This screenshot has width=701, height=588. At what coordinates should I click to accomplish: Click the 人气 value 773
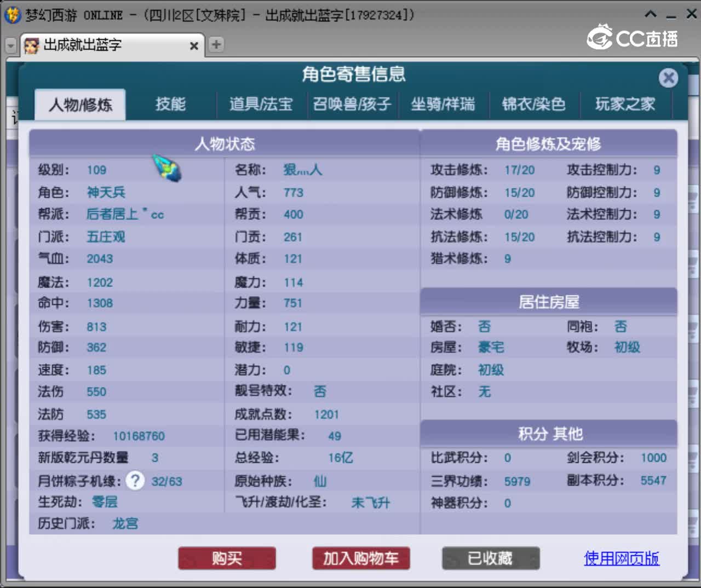294,193
